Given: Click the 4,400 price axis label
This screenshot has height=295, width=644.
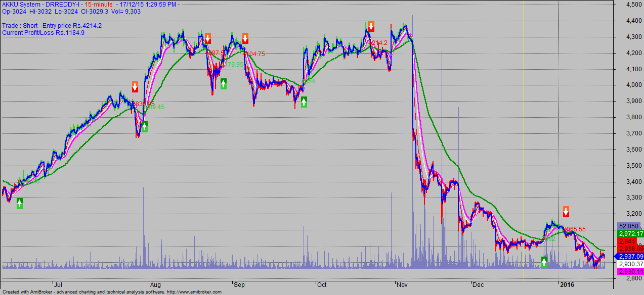Looking at the screenshot, I should click(634, 21).
